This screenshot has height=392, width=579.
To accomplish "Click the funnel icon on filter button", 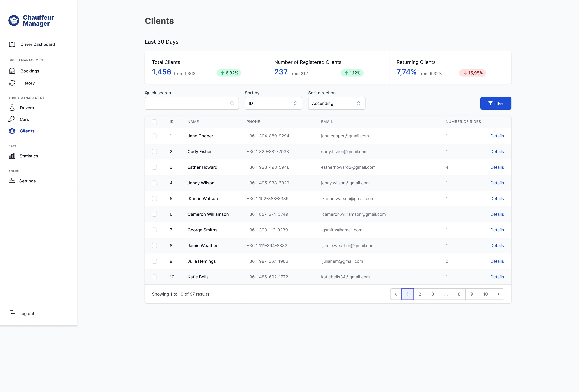I will [x=490, y=103].
